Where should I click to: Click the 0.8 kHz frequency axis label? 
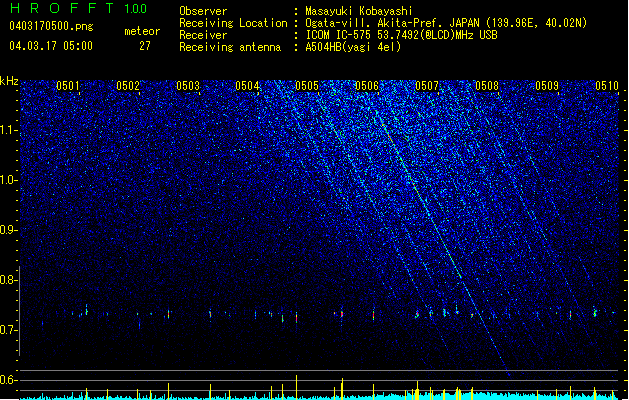point(8,280)
